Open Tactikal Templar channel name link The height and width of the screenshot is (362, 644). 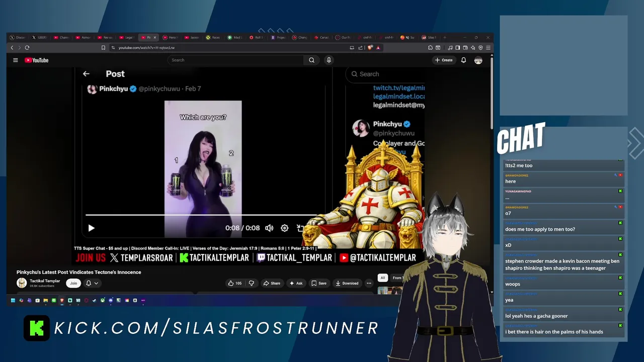point(45,281)
